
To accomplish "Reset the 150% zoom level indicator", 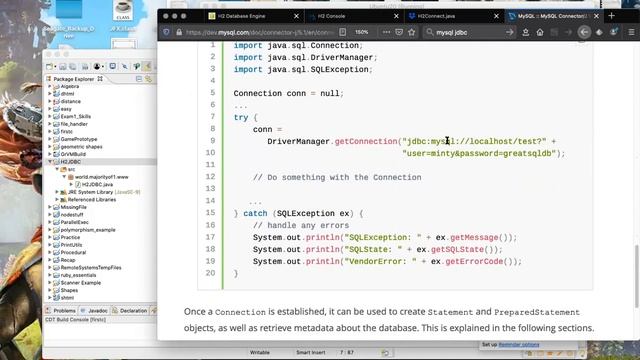I will tap(362, 32).
